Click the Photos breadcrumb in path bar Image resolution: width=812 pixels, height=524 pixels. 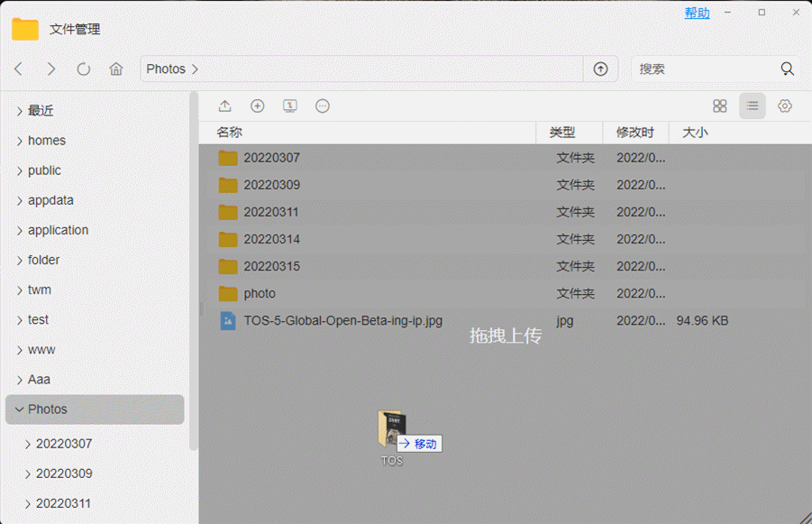[x=166, y=69]
